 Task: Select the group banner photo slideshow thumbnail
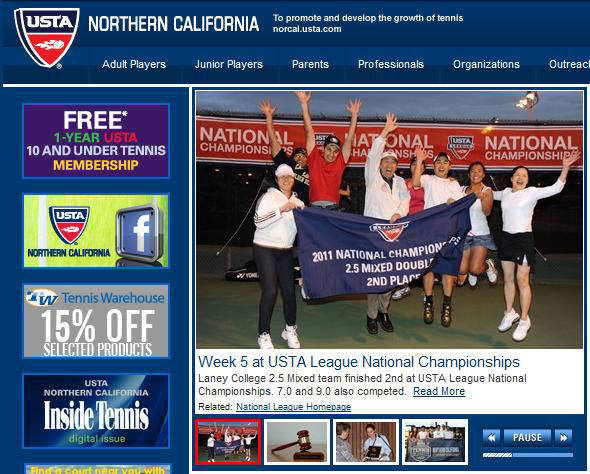[x=435, y=442]
